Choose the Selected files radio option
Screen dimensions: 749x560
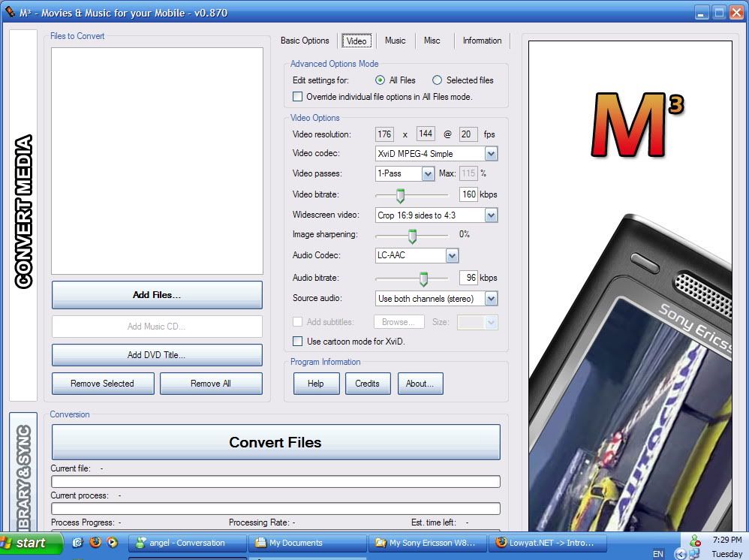click(437, 80)
